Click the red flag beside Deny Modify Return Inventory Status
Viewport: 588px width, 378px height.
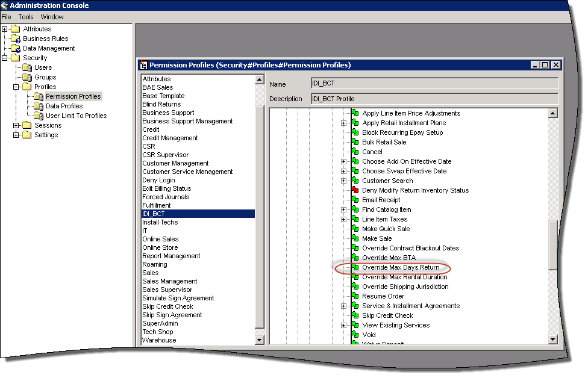pos(355,190)
